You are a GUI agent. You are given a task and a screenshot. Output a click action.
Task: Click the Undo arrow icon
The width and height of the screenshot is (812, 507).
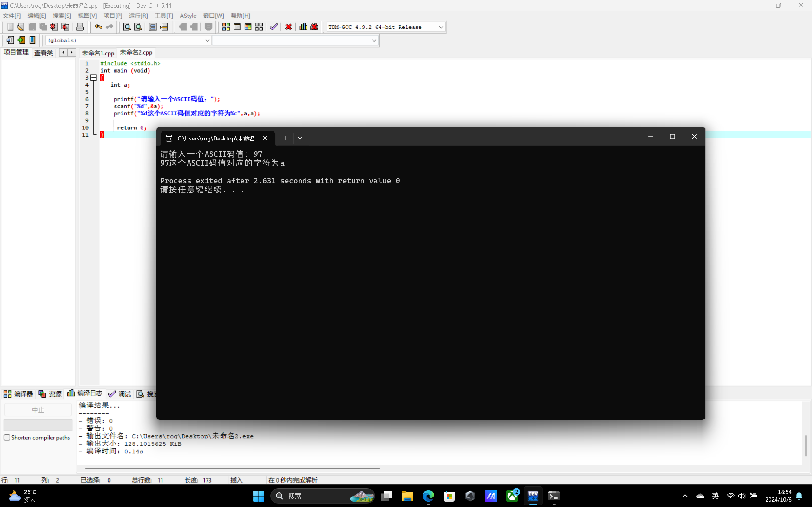(x=98, y=27)
